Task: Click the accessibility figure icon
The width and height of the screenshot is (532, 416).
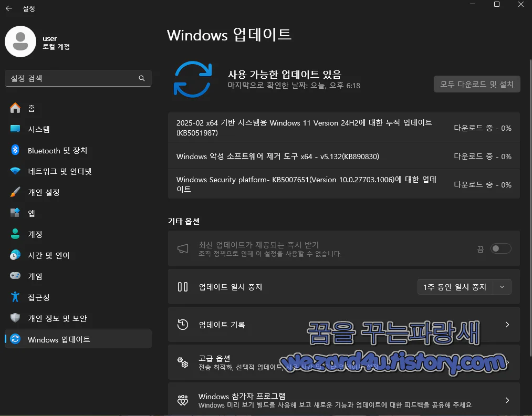Action: 15,297
